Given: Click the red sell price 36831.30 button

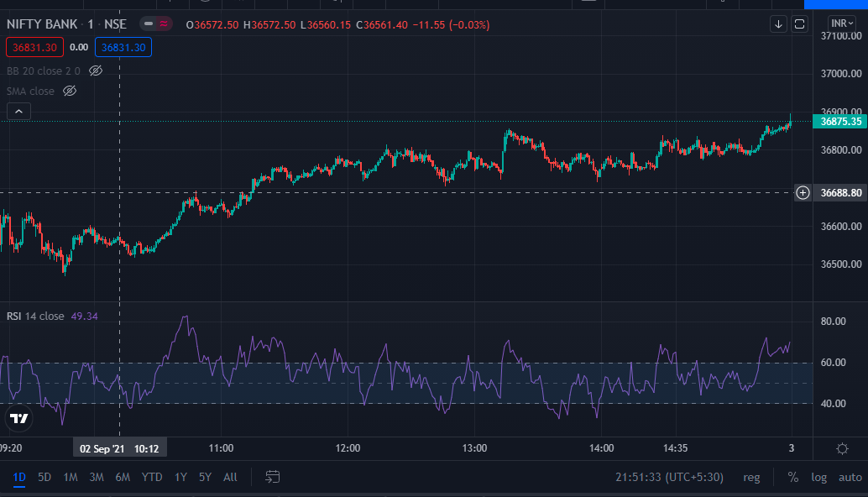Looking at the screenshot, I should (35, 48).
